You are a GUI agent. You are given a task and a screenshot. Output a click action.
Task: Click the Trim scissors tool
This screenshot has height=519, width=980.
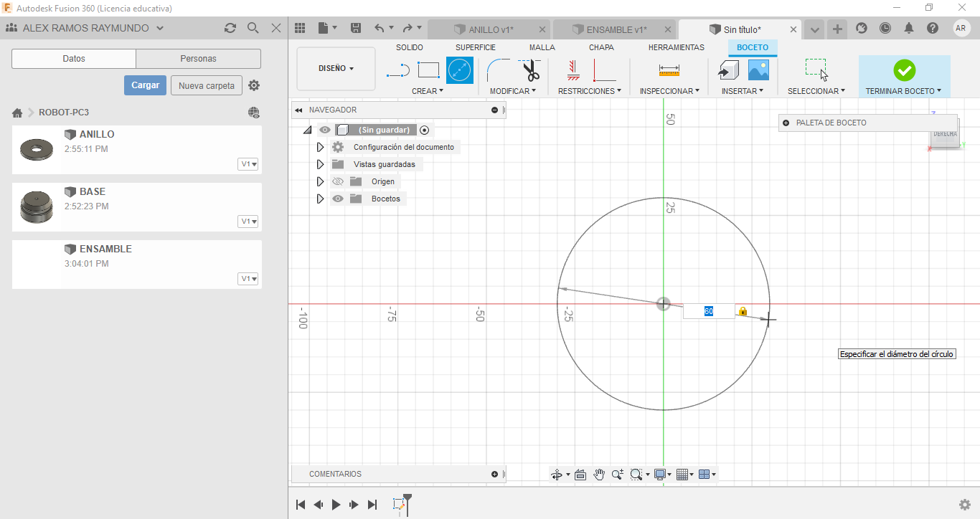531,71
